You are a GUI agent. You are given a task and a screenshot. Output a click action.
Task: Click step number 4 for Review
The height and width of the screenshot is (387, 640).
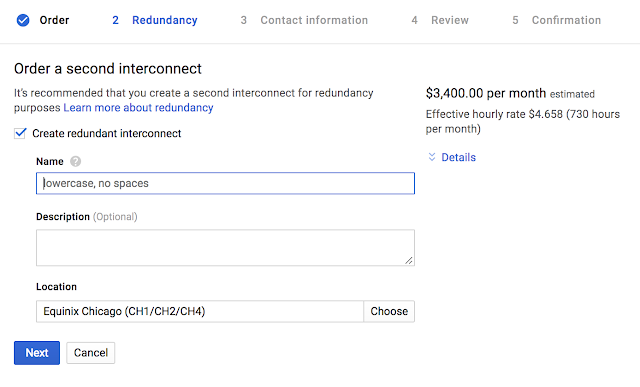point(414,20)
